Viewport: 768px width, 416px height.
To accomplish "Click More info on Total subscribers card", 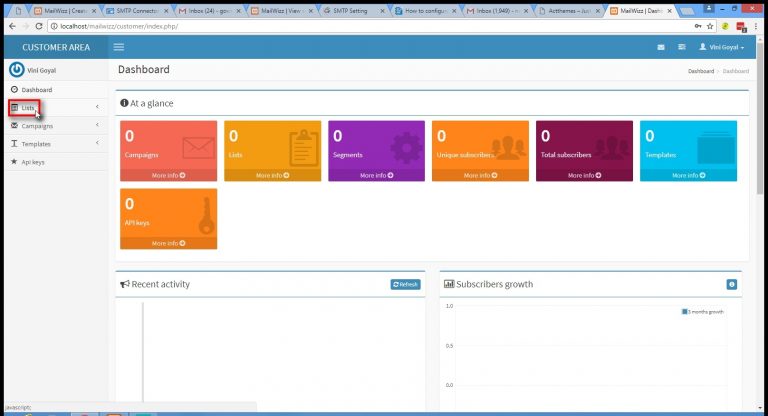I will click(x=584, y=175).
